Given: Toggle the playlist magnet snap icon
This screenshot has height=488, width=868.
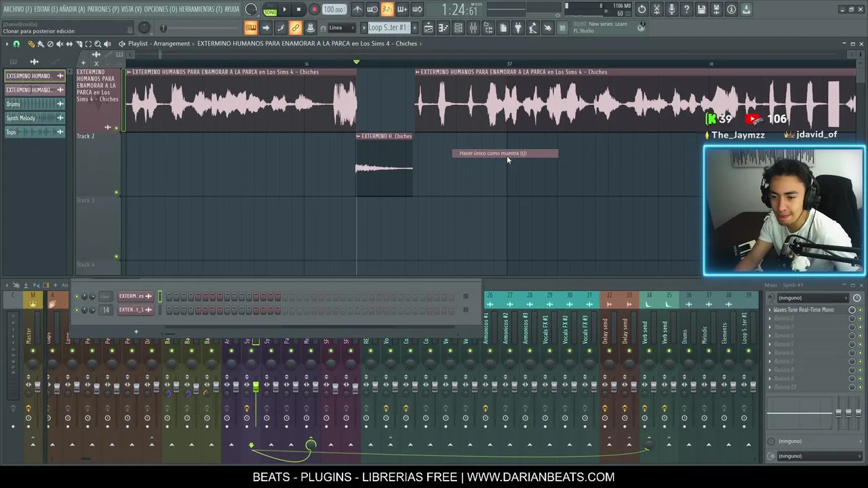Looking at the screenshot, I should pos(16,43).
